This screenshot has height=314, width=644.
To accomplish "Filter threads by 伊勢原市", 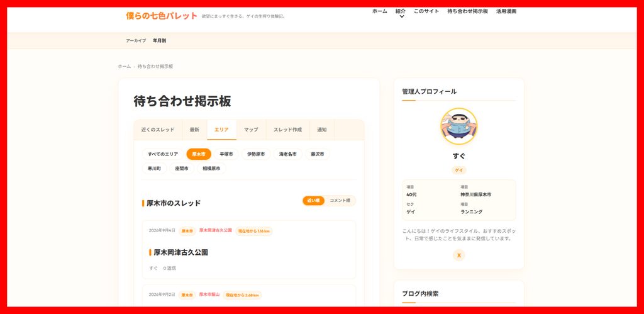I will point(256,154).
